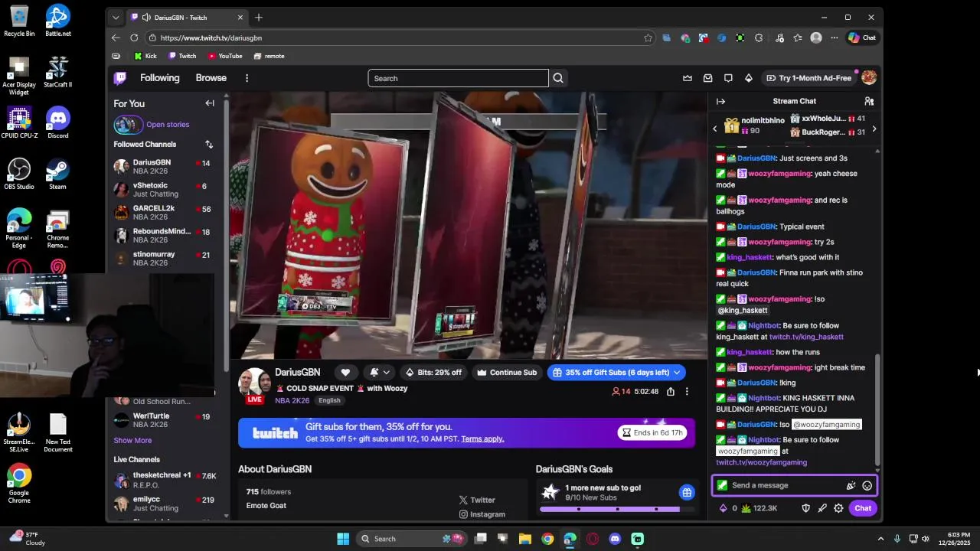Mute the DariusGBN browser tab audio
Screen dimensions: 980x551
point(146,18)
